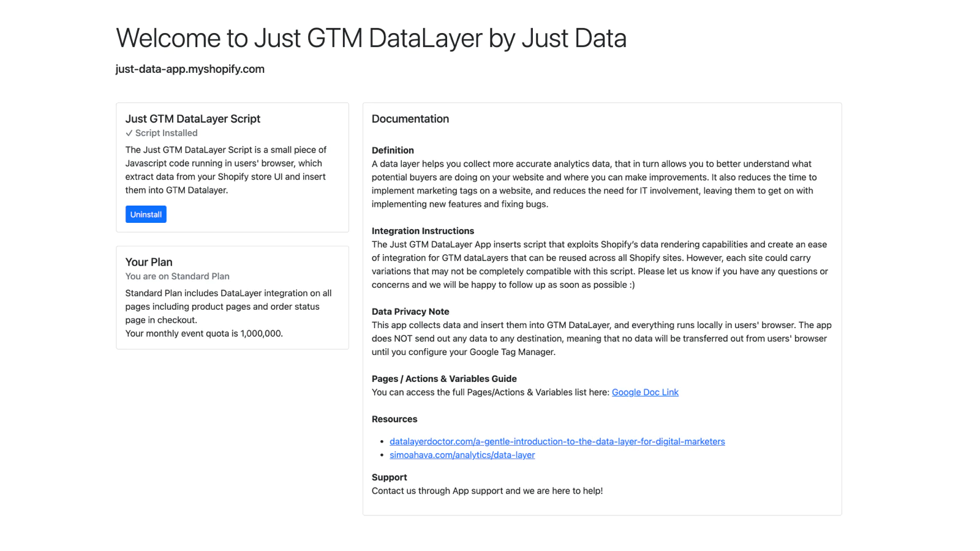Click the Welcome to Just GTM DataLayer heading
Screen dimensions: 980x551
(x=371, y=38)
